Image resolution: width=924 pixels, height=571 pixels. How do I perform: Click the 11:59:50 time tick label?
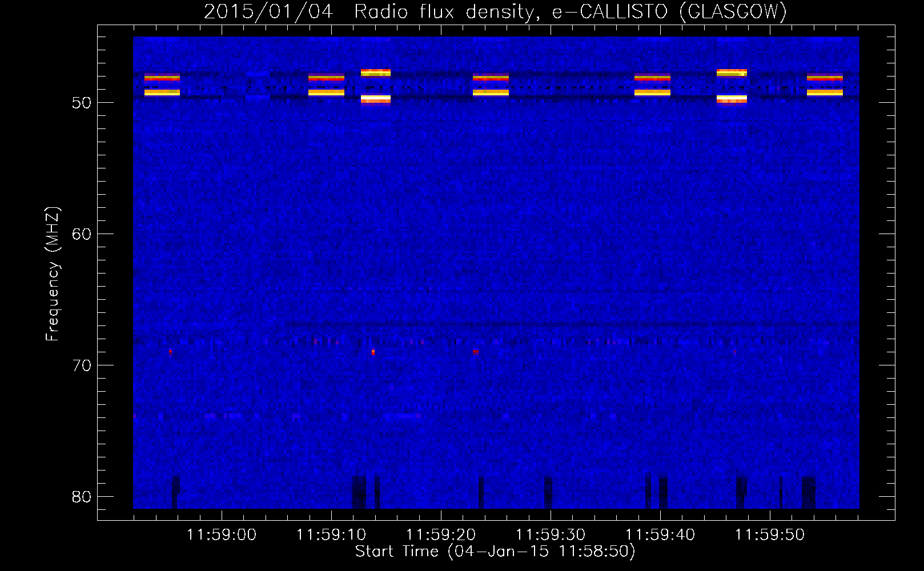770,535
